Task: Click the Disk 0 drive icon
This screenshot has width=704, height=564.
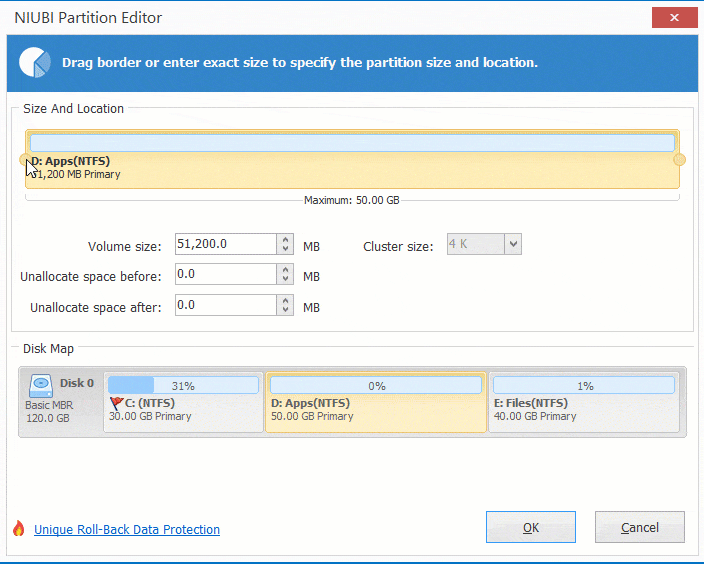Action: pyautogui.click(x=41, y=386)
